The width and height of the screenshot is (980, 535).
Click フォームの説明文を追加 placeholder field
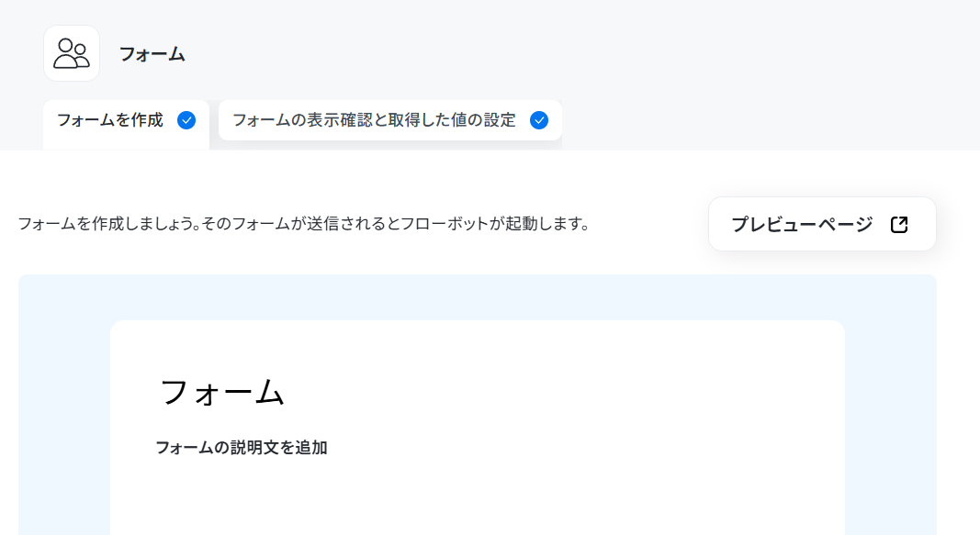pos(242,448)
